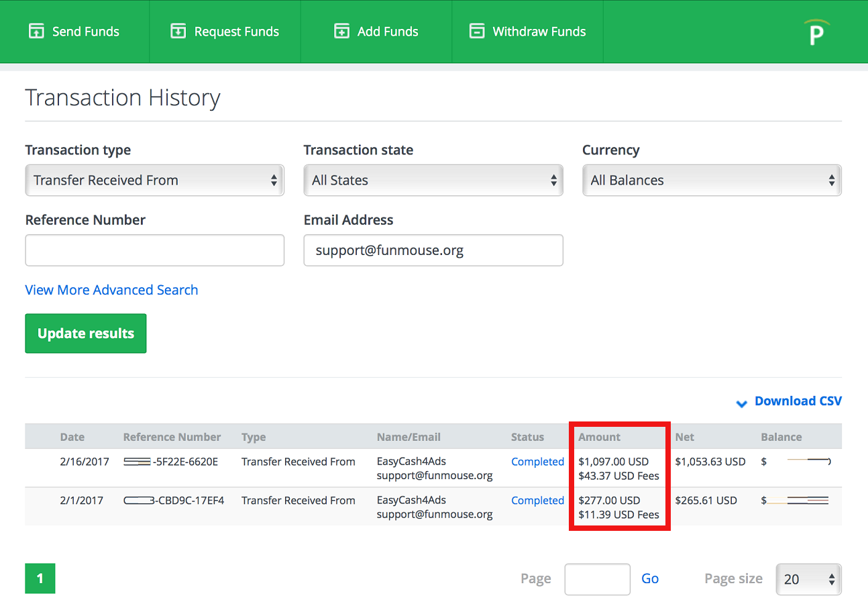Open the Transaction state dropdown

click(x=433, y=181)
